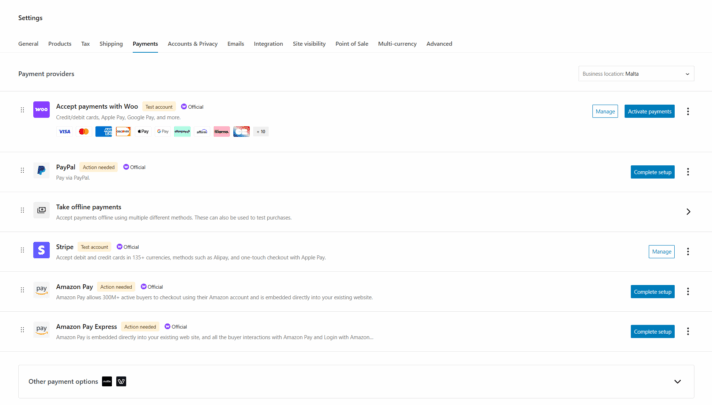The height and width of the screenshot is (405, 712).
Task: Click the drag handle on the PayPal row
Action: click(x=22, y=170)
